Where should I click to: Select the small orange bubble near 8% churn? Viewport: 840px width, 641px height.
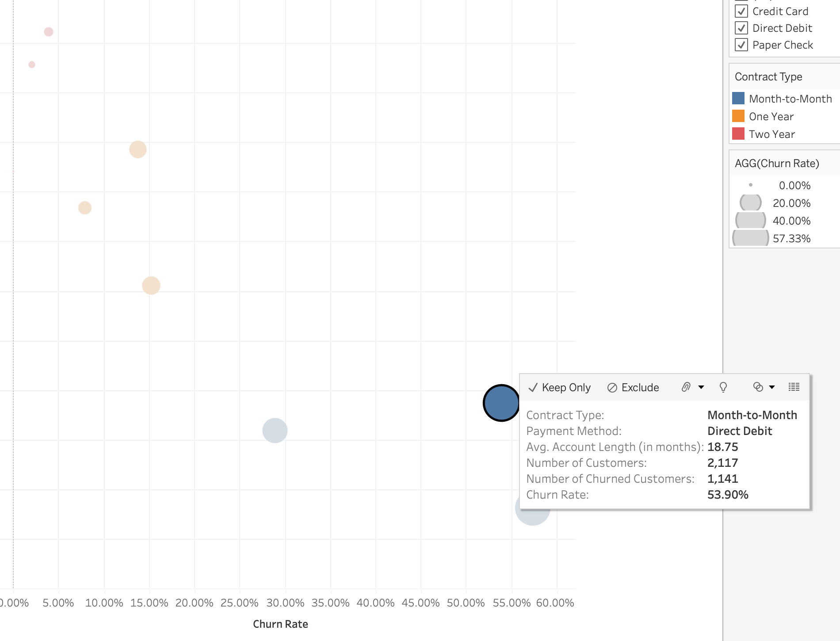coord(85,208)
